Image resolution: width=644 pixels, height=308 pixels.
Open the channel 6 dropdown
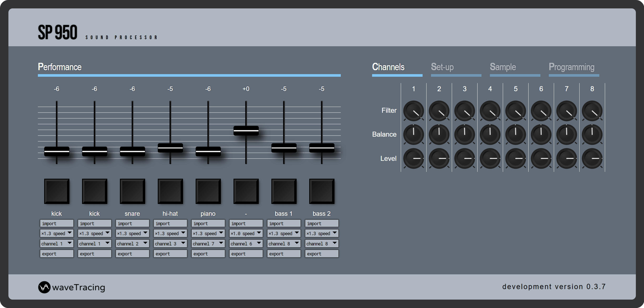(x=246, y=244)
